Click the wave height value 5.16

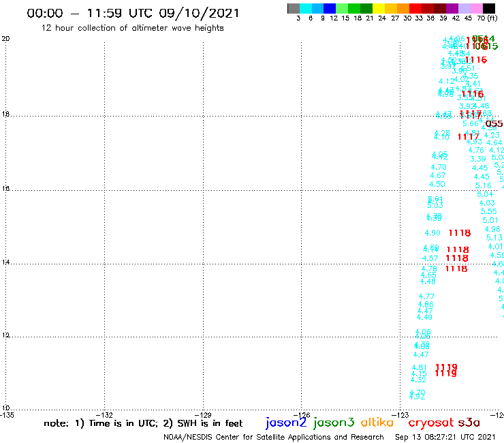[x=484, y=185]
